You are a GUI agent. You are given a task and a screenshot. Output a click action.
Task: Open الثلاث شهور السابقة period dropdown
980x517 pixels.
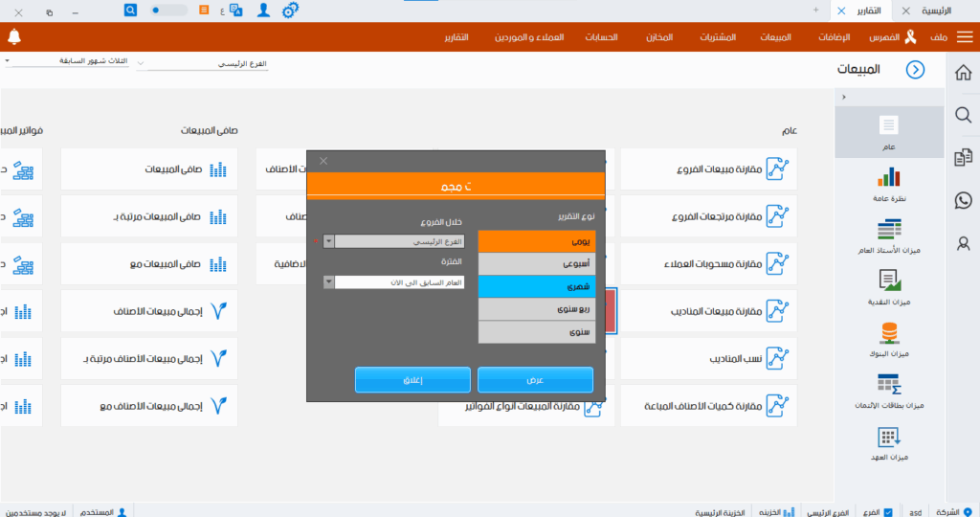pyautogui.click(x=8, y=60)
